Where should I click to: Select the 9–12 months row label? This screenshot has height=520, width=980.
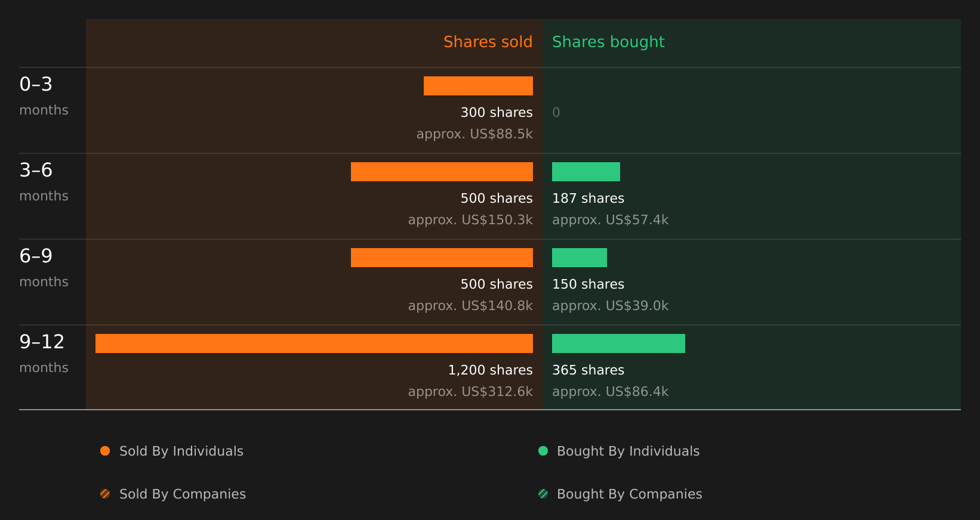pos(44,354)
